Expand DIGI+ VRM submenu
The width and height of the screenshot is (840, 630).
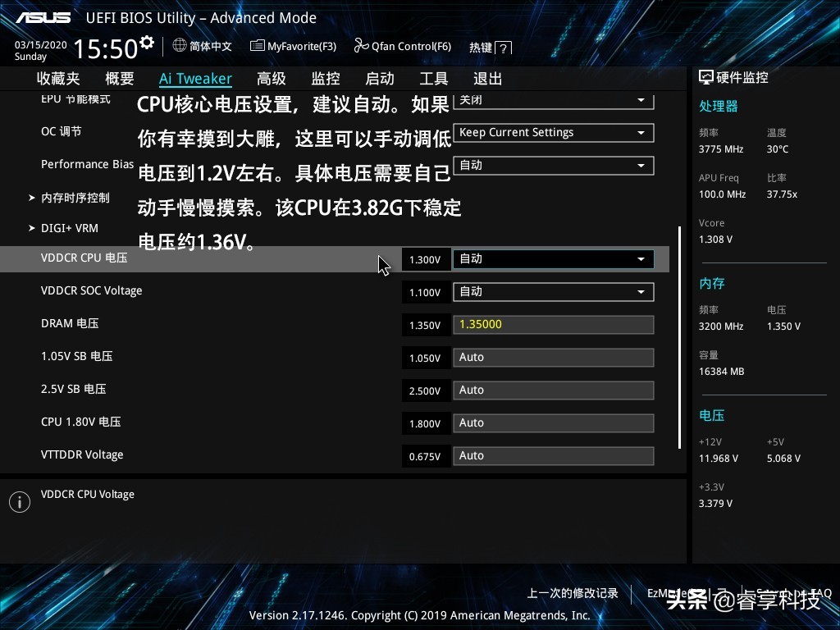coord(69,228)
